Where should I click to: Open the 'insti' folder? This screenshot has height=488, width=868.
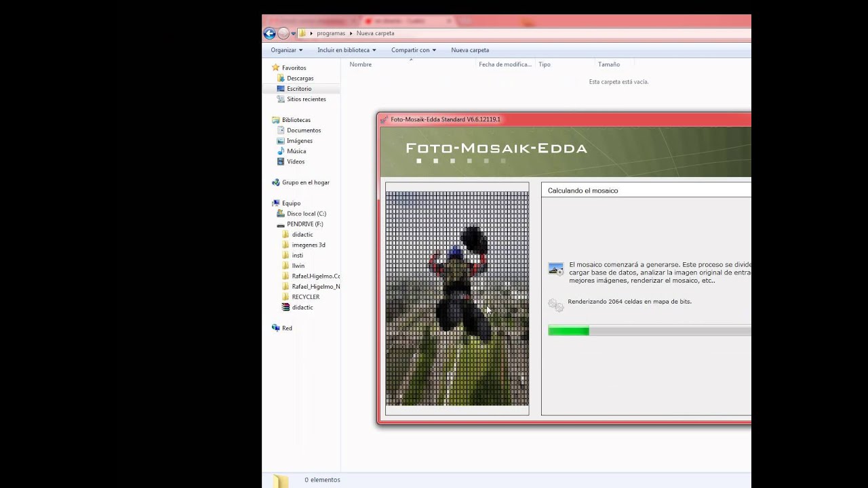point(298,256)
